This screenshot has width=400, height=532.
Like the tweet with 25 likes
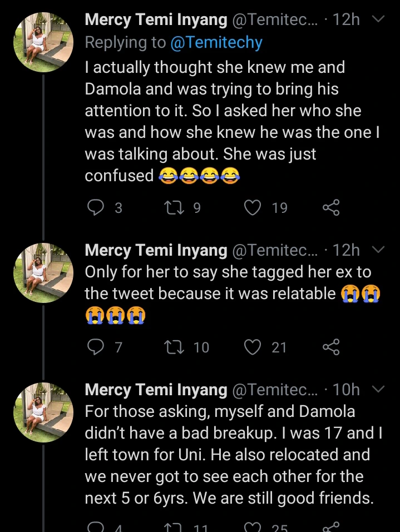pyautogui.click(x=253, y=527)
